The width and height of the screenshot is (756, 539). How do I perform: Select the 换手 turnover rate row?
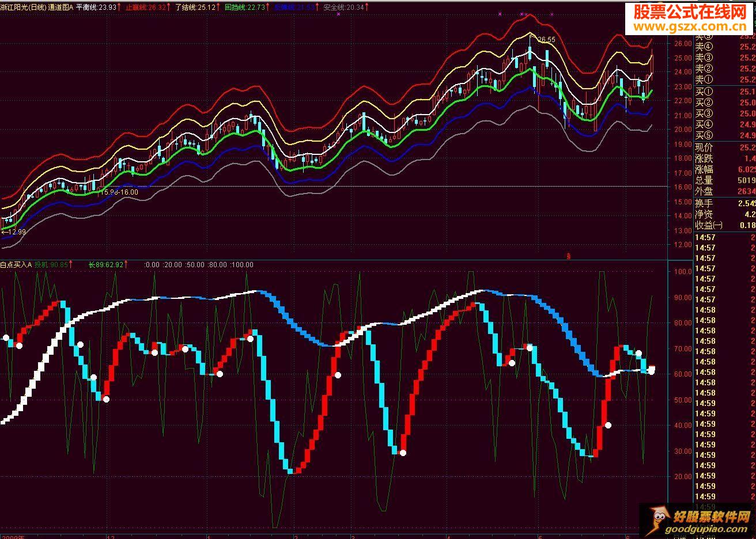(725, 203)
